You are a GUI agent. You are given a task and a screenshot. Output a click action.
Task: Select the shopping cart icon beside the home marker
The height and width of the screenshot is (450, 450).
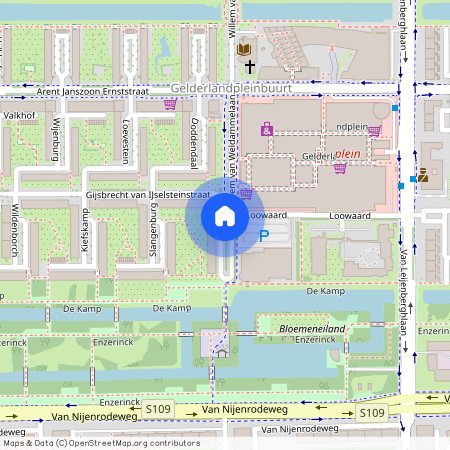tap(246, 193)
